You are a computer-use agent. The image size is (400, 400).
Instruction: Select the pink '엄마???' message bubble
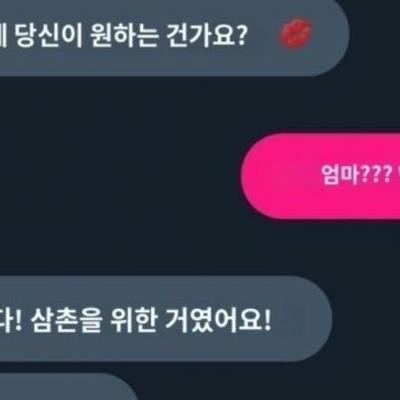click(x=321, y=176)
